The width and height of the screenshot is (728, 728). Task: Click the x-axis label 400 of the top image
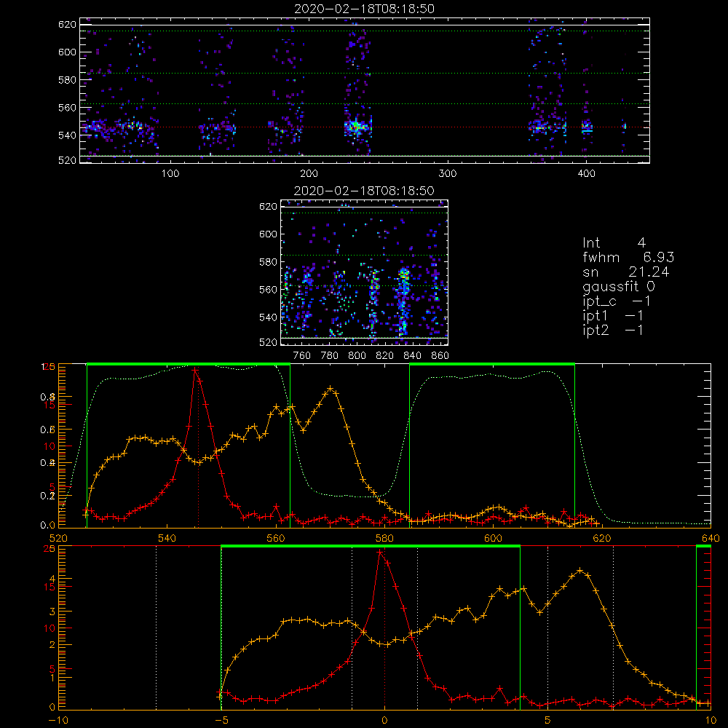tap(586, 174)
